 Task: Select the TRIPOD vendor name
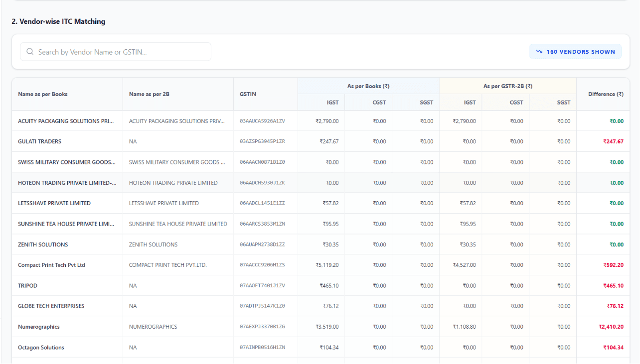tap(27, 286)
